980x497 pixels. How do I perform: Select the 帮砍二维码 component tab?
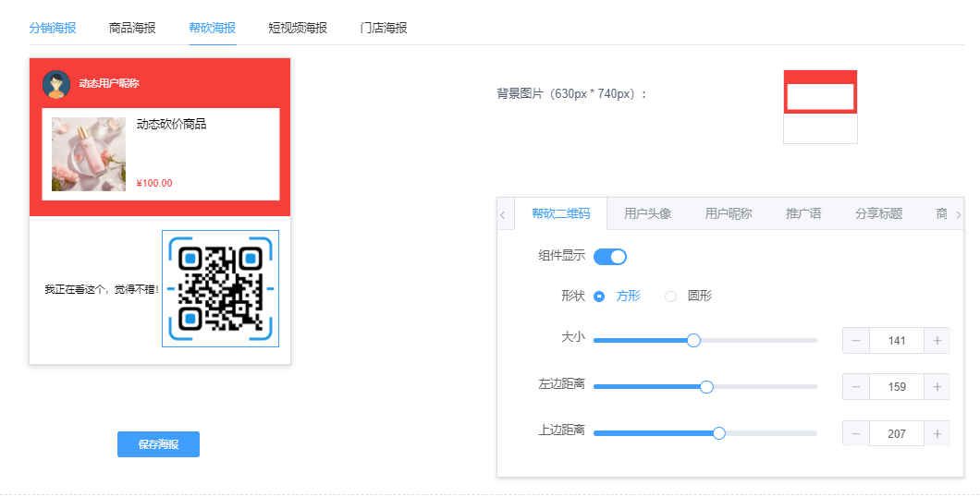pyautogui.click(x=560, y=213)
